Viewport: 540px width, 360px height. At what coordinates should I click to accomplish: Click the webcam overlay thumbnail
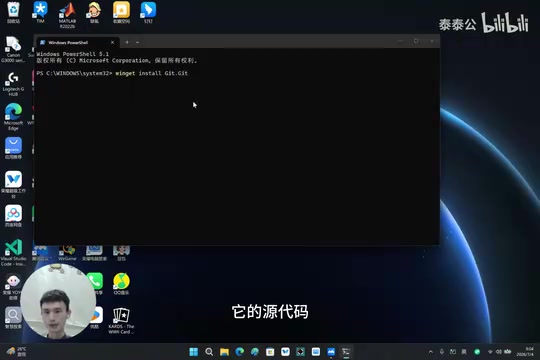[x=58, y=301]
